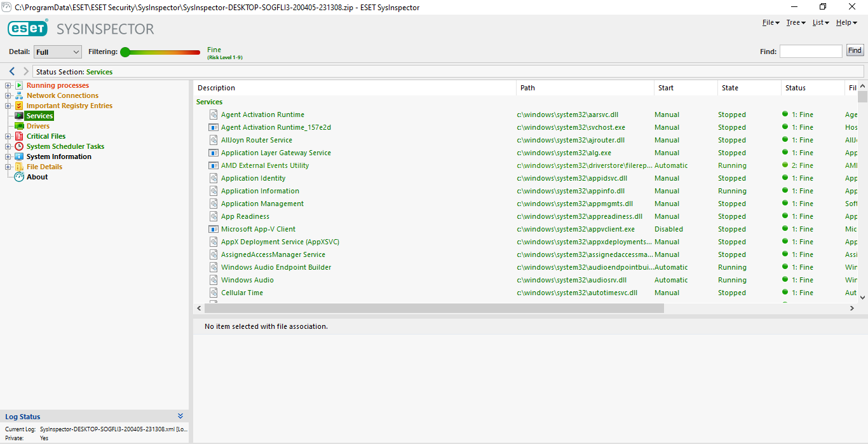Click the Services group heading in list
The height and width of the screenshot is (444, 868).
pyautogui.click(x=210, y=102)
